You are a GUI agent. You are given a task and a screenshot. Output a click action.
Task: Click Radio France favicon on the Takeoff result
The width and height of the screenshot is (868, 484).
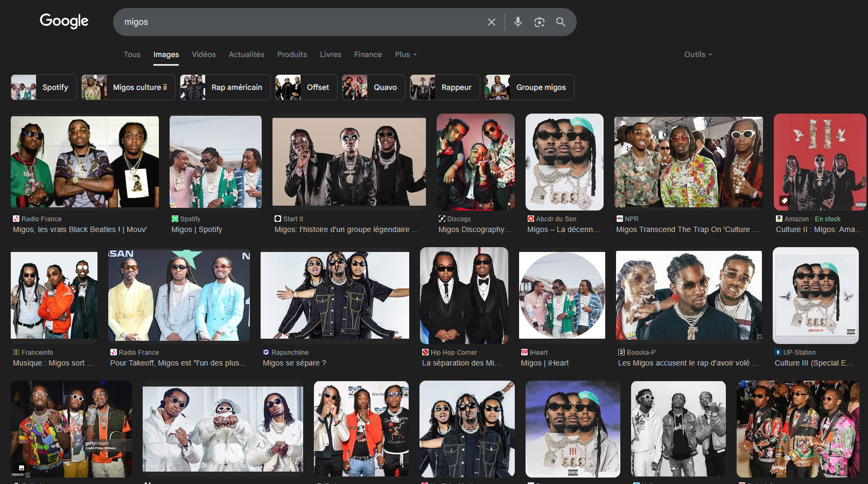coord(114,352)
